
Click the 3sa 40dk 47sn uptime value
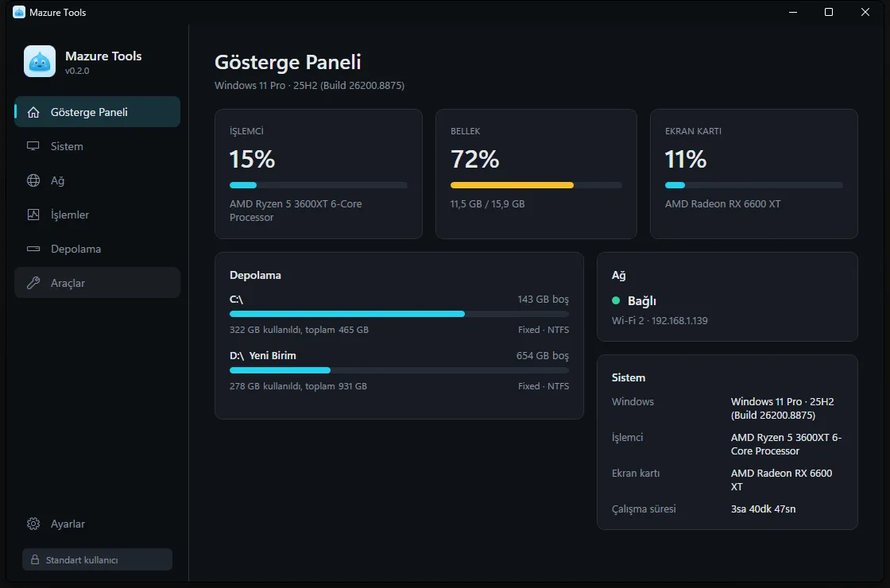764,509
